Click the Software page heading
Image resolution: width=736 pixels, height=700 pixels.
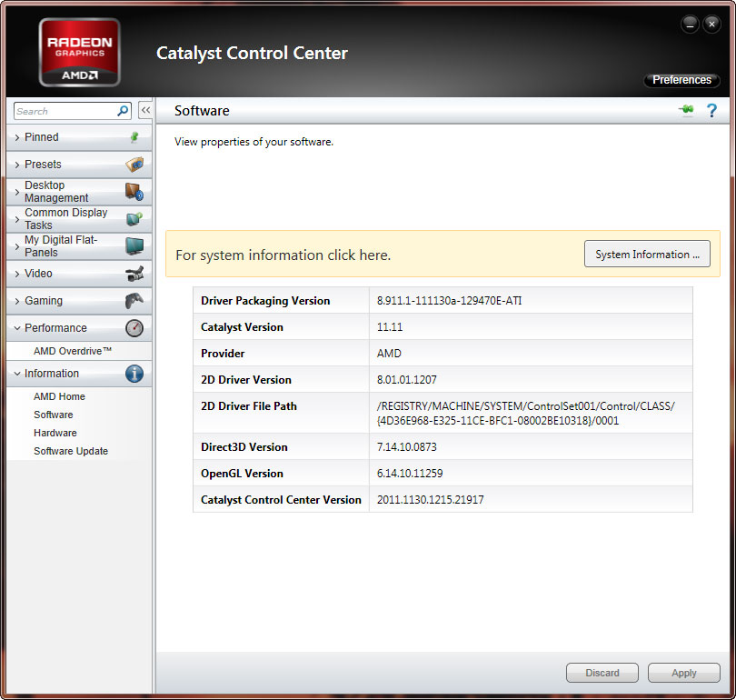[202, 111]
